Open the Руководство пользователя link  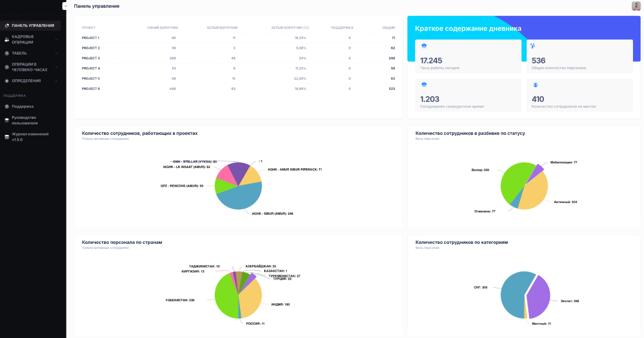[x=24, y=120]
